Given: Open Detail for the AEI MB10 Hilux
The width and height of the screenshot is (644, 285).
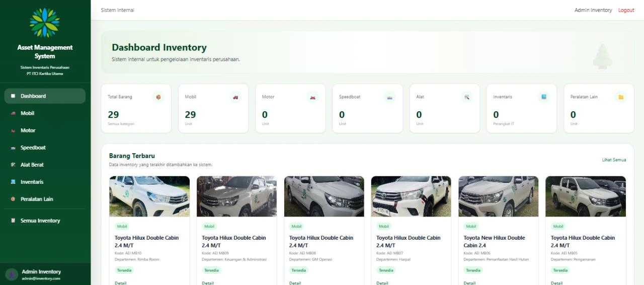Looking at the screenshot, I should click(x=121, y=283).
